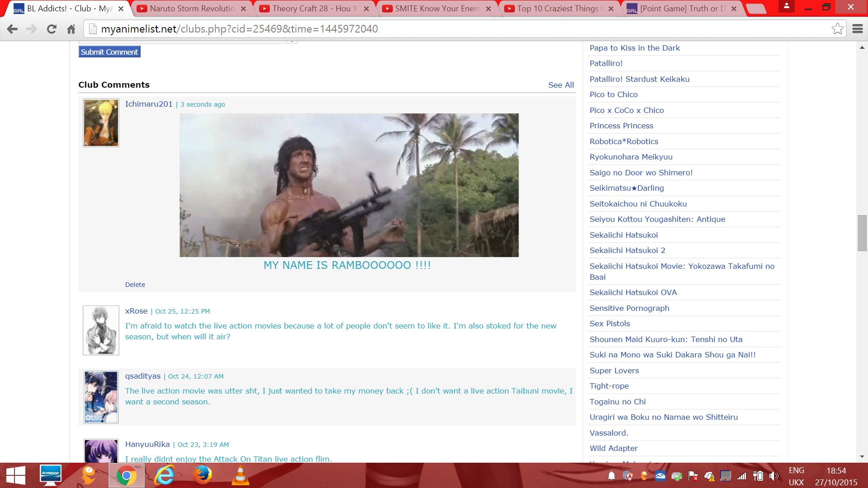This screenshot has width=868, height=488.
Task: Click the page scrollbar down arrow
Action: click(x=862, y=456)
